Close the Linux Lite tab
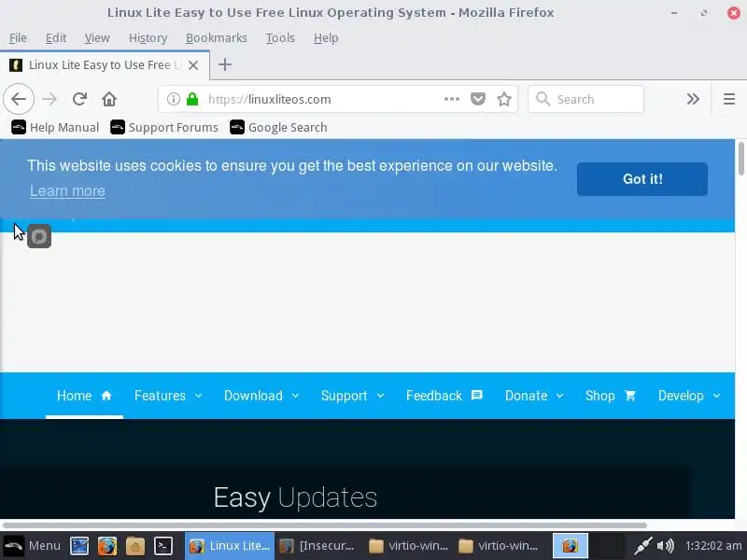The height and width of the screenshot is (560, 747). 193,65
